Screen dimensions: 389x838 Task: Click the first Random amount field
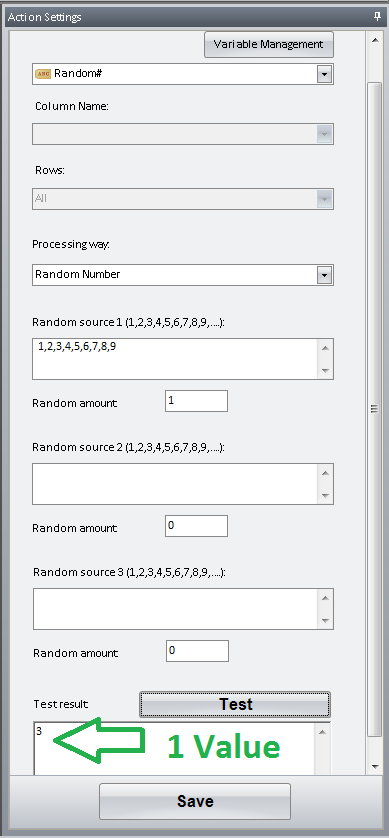[196, 401]
